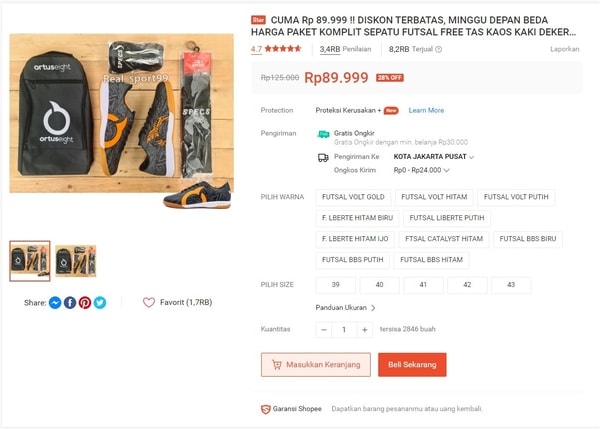Viewport: 600px width, 429px height.
Task: Decrease quantity with the minus button
Action: click(324, 329)
